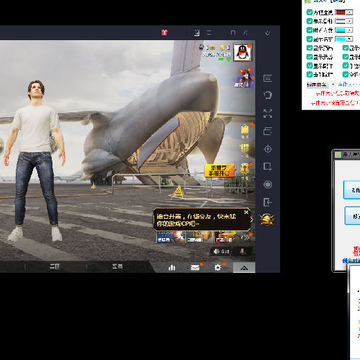360x360 pixels.
Task: Click the red gift icon in emulator title bar
Action: 164,33
